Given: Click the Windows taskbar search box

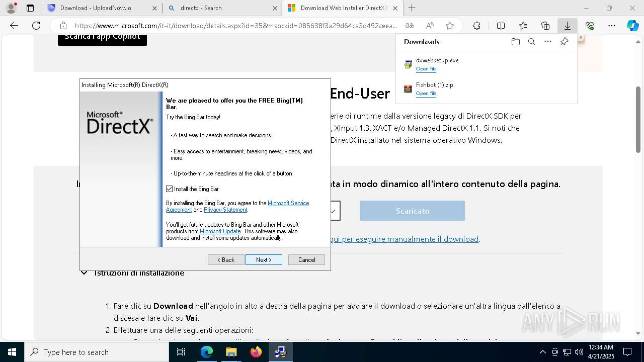Looking at the screenshot, I should (97, 352).
